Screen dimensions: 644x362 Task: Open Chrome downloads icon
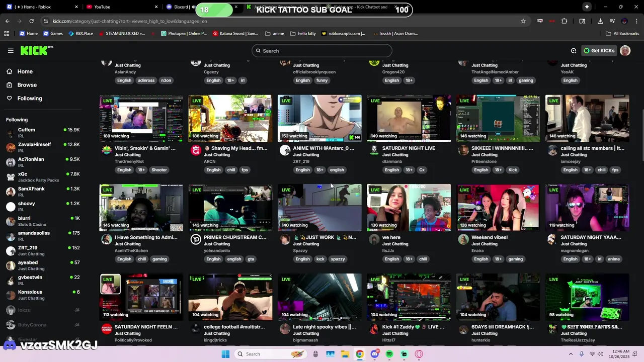pyautogui.click(x=600, y=21)
